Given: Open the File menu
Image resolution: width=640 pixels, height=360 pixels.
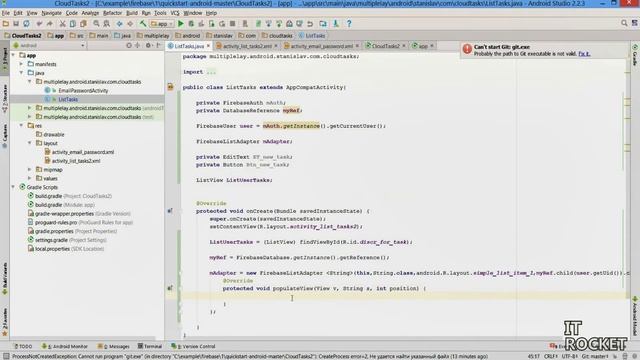Looking at the screenshot, I should 6,13.
